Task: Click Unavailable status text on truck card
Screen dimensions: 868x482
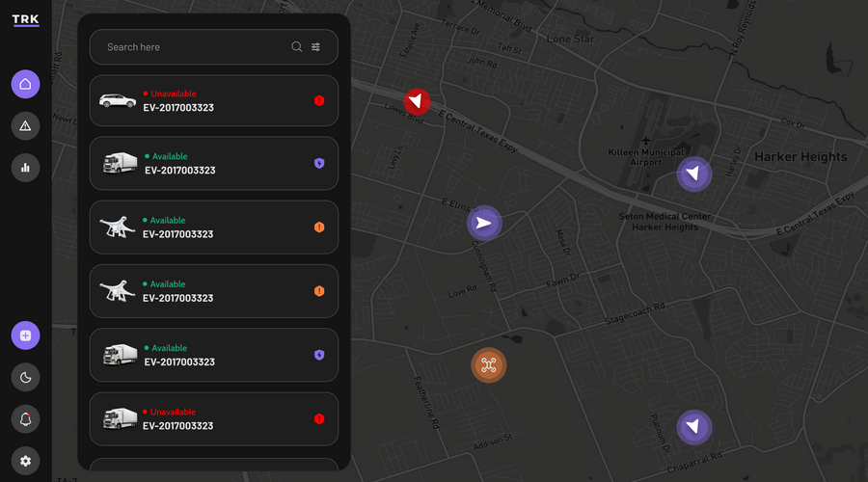Action: (x=173, y=412)
